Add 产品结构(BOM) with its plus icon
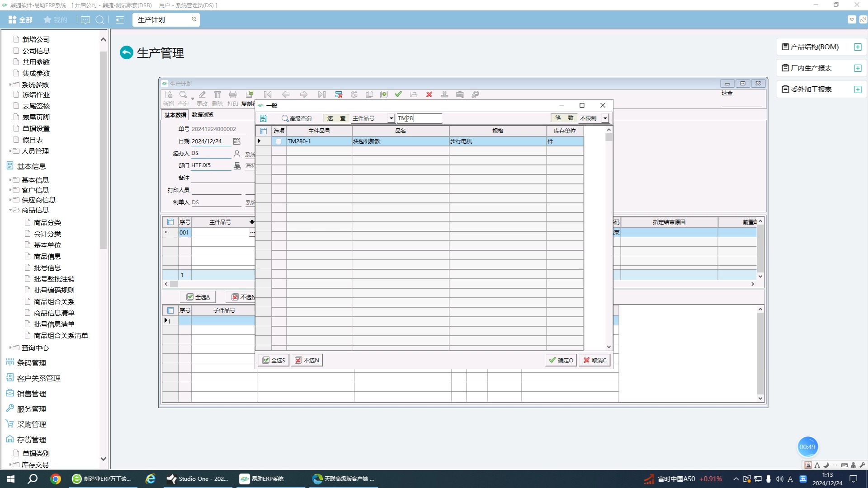 coord(858,47)
